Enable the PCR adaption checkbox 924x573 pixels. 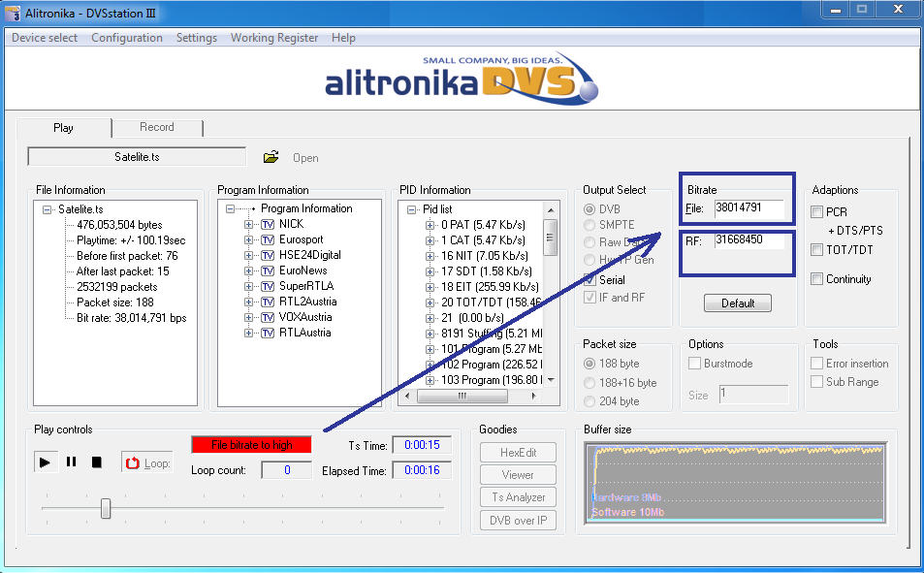pos(817,211)
